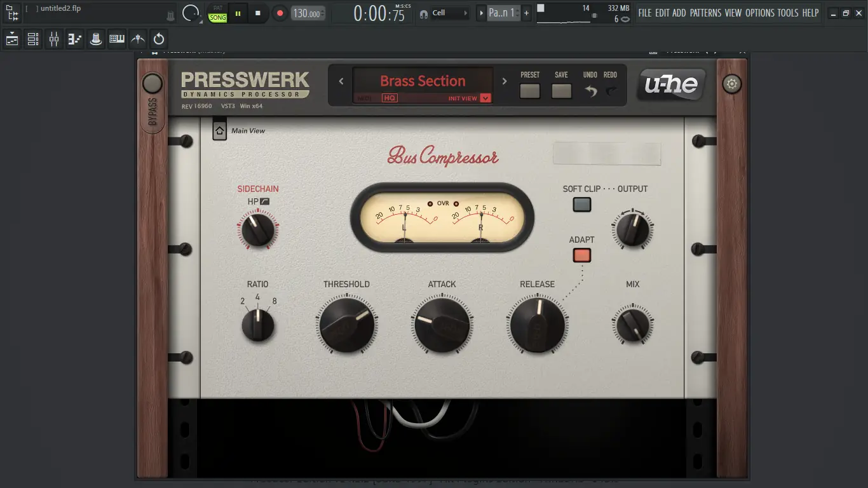Disable the Adapt release button
Viewport: 868px width, 488px height.
581,255
